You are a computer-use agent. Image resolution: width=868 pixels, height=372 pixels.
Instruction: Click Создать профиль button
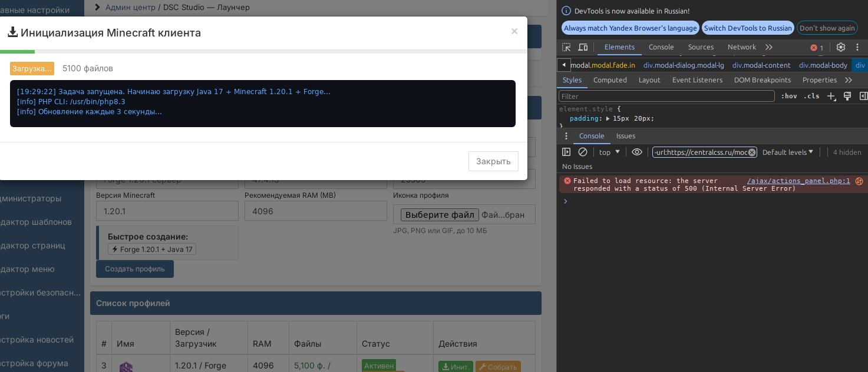135,269
